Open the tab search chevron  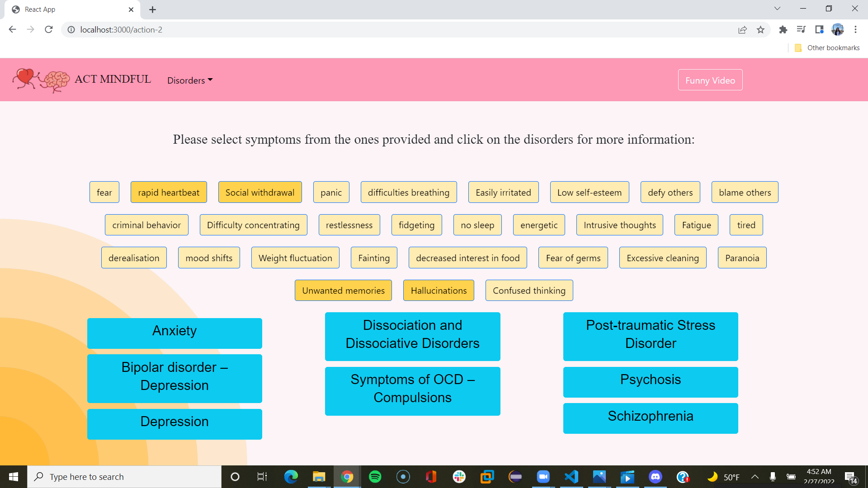tap(777, 9)
